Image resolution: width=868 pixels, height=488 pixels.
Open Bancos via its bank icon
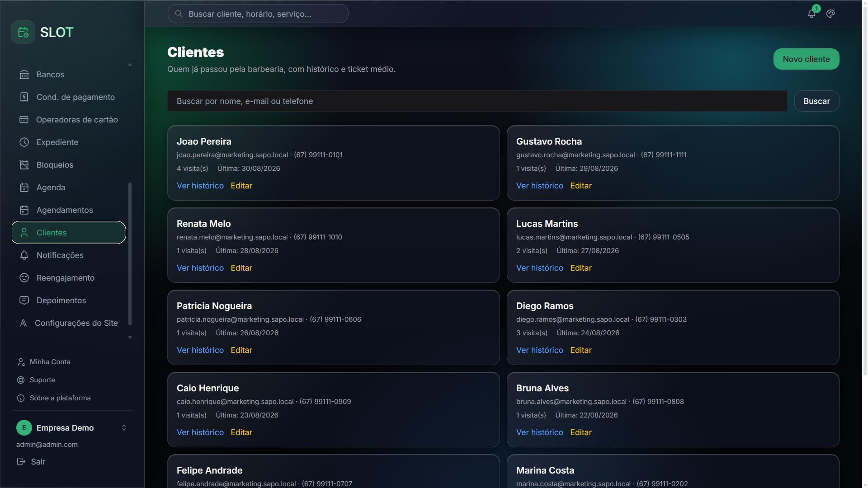click(x=24, y=75)
